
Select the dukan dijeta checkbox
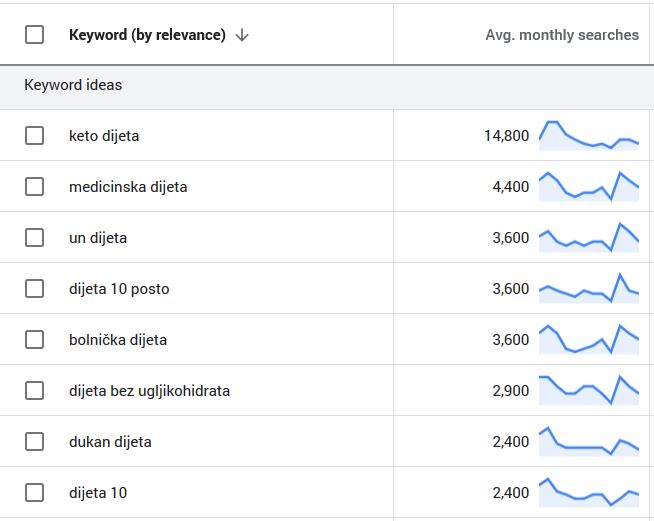tap(34, 442)
